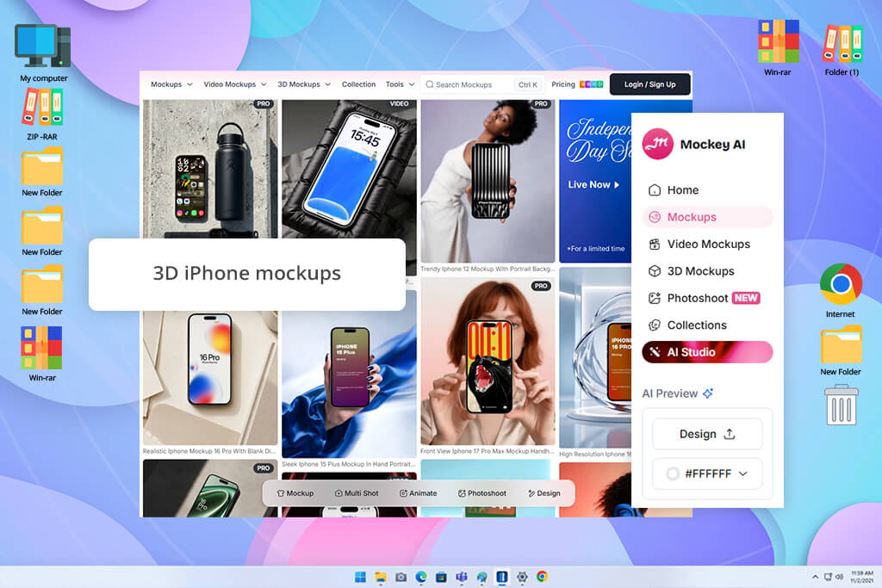Click the Design upload arrow icon
This screenshot has height=588, width=882.
730,434
